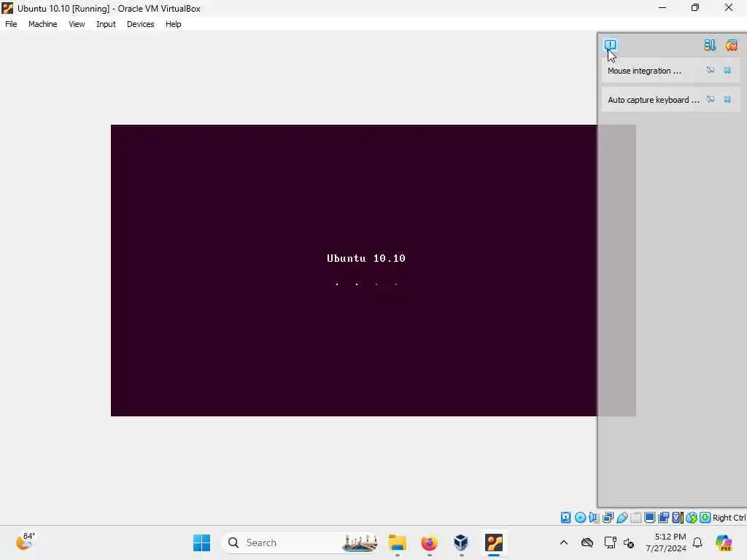Open the File menu
747x560 pixels.
11,24
